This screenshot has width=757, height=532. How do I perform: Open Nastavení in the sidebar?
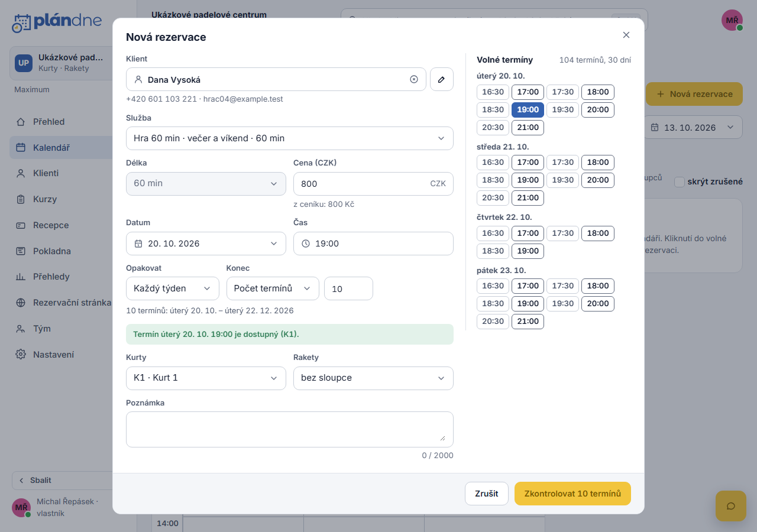click(x=61, y=355)
